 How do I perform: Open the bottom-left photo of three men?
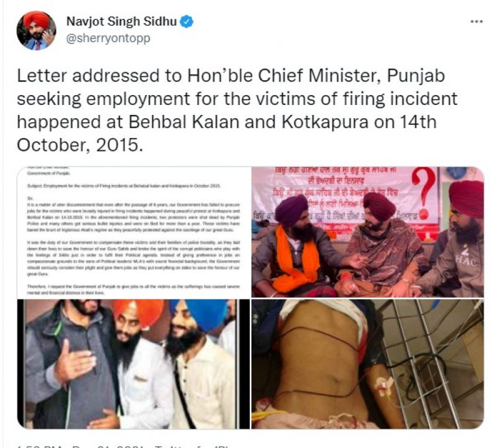point(134,364)
